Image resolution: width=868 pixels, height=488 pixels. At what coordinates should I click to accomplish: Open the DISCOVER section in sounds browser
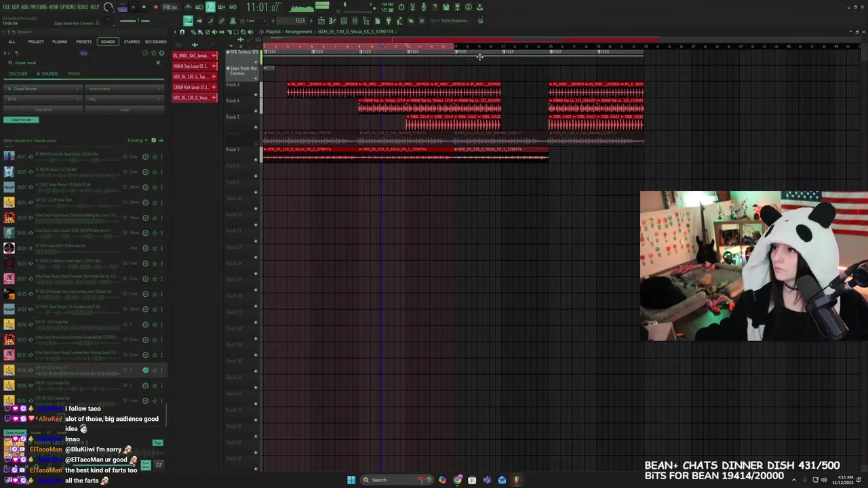tap(18, 73)
